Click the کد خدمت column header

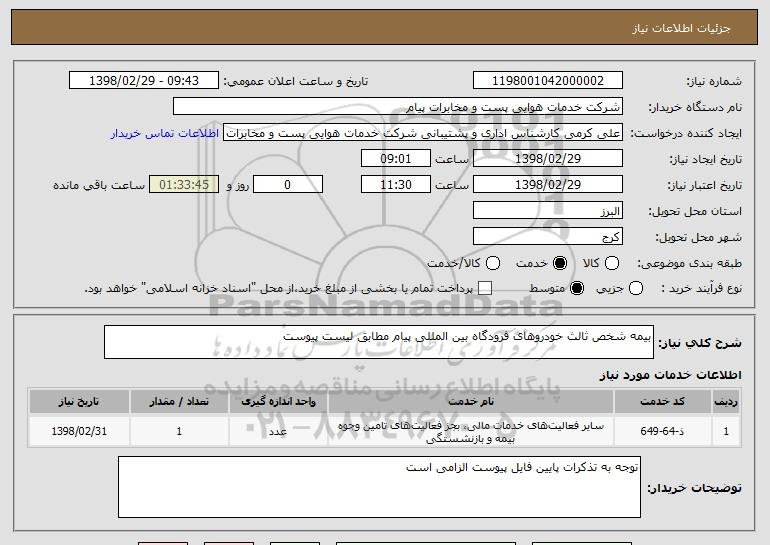click(662, 402)
